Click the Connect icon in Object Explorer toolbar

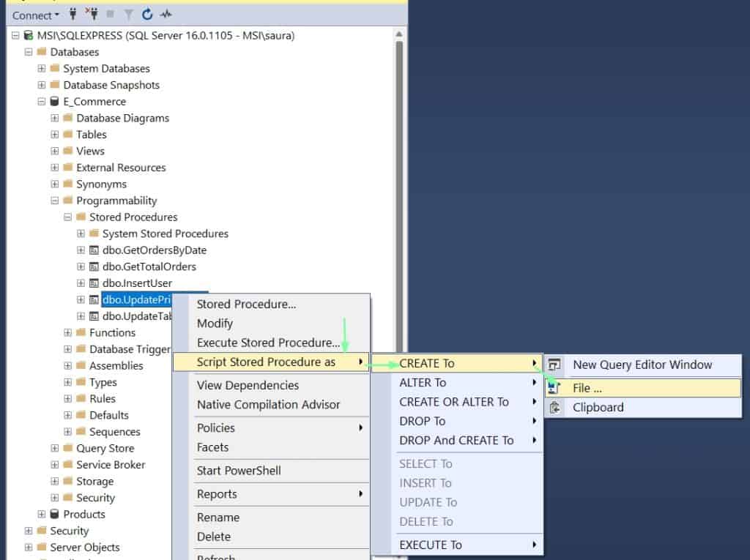pyautogui.click(x=73, y=15)
